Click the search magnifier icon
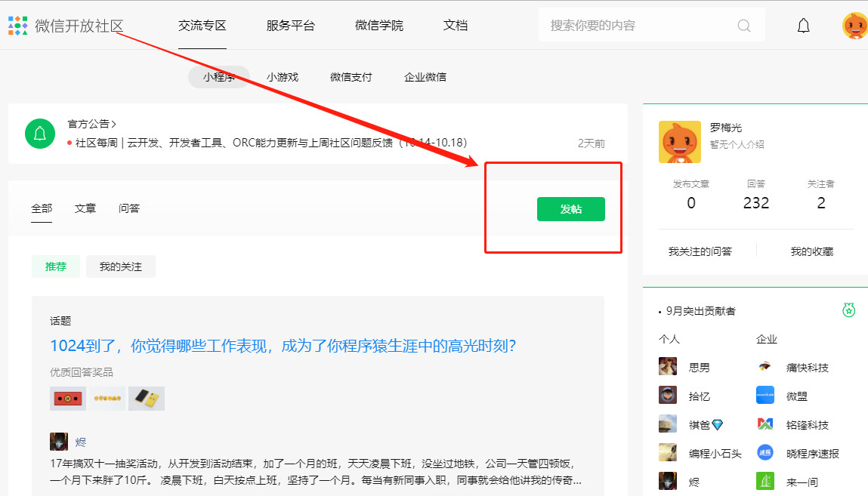This screenshot has width=868, height=496. tap(744, 26)
